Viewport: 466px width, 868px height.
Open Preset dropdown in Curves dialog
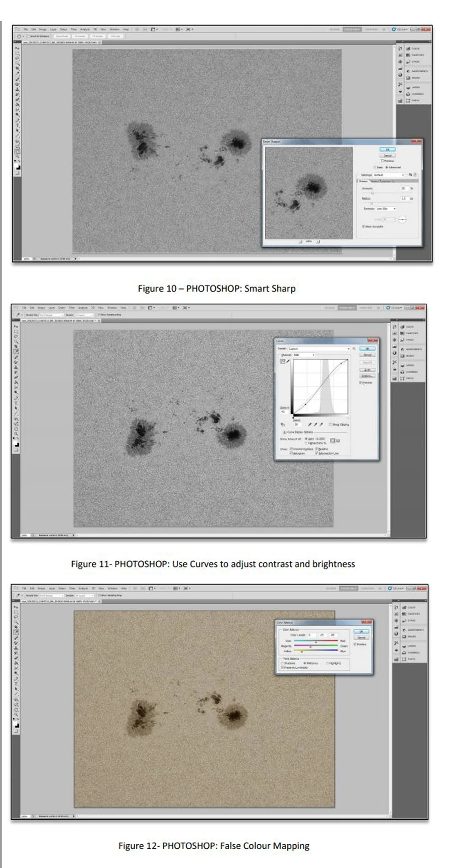[318, 349]
